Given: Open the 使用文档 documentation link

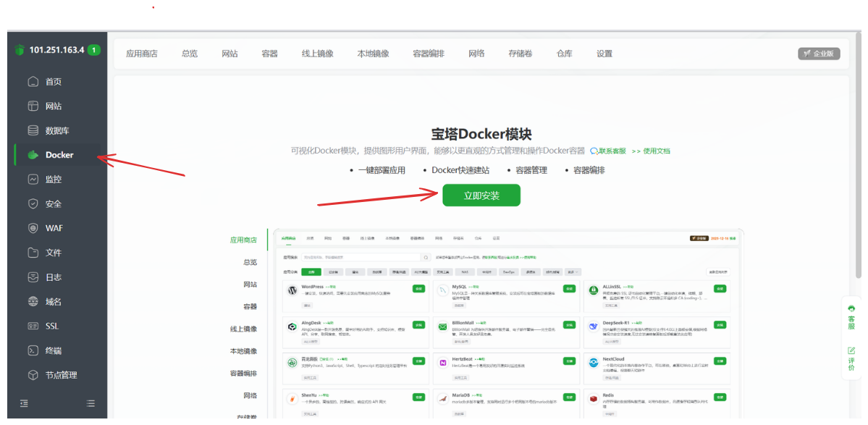Looking at the screenshot, I should point(651,151).
